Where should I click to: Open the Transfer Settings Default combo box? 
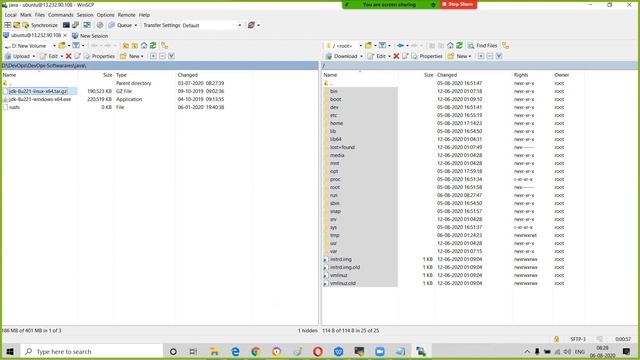(212, 25)
